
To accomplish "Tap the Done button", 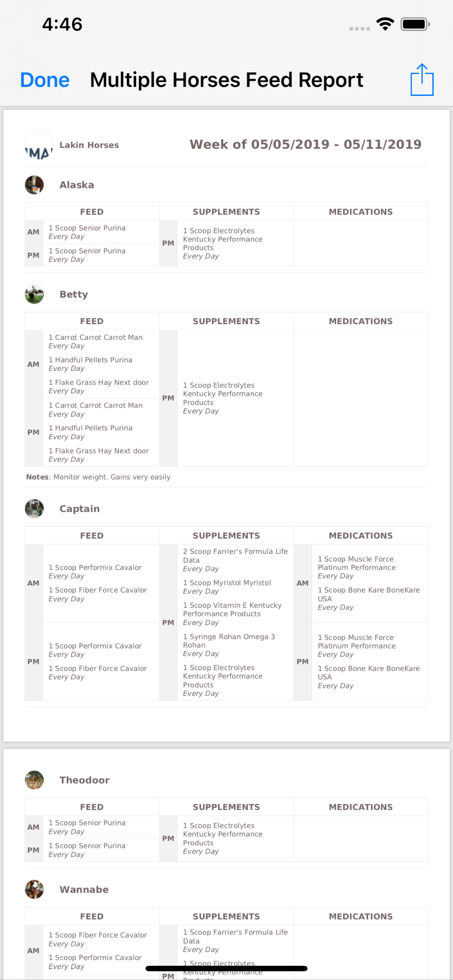I will click(45, 80).
